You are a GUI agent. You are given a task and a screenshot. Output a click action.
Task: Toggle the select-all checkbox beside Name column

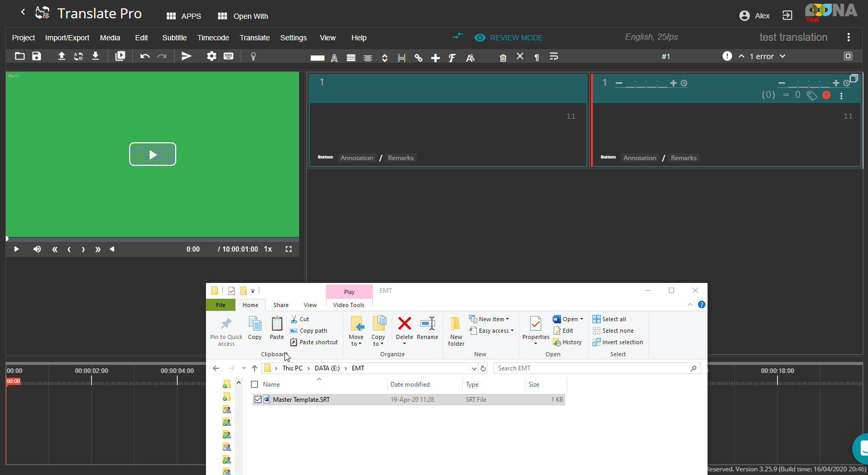click(255, 384)
